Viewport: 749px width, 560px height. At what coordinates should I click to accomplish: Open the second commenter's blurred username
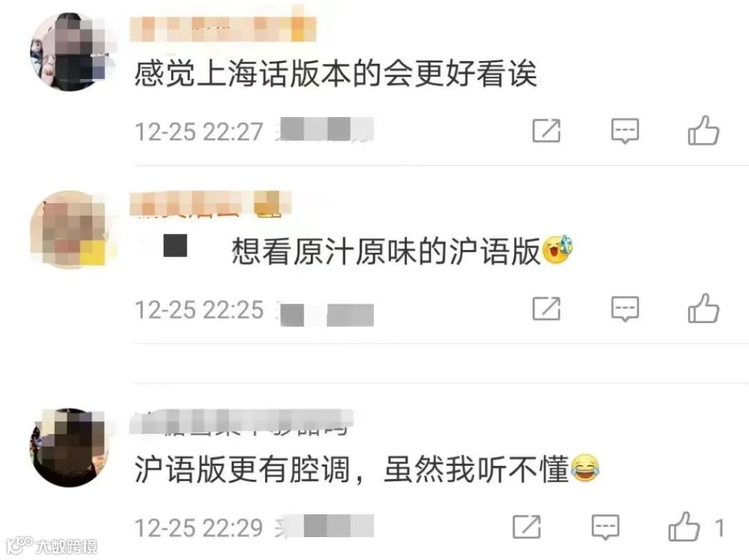211,203
